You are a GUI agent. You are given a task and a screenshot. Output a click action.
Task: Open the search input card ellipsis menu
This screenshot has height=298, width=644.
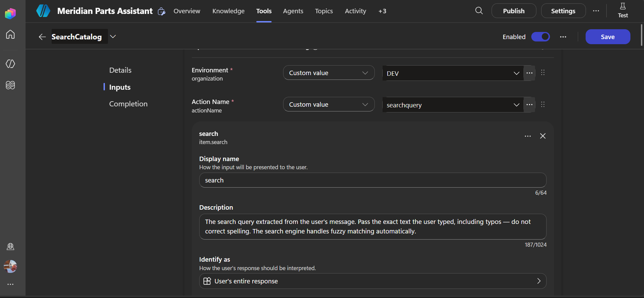[528, 136]
